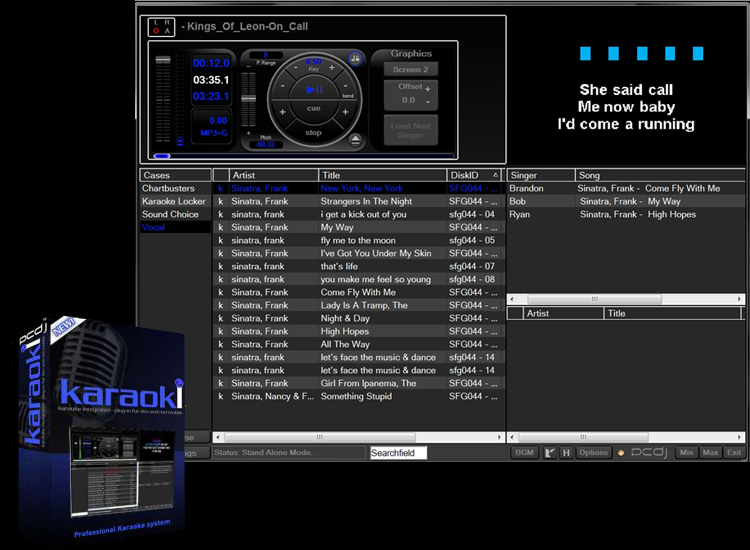The width and height of the screenshot is (750, 550).
Task: Select Girl From Ipanema, The
Action: click(359, 383)
